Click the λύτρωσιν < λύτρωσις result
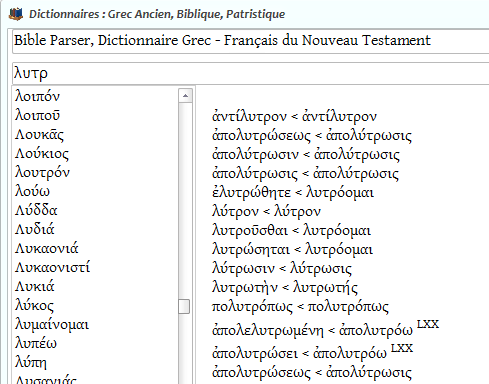The height and width of the screenshot is (384, 489). coord(282,269)
